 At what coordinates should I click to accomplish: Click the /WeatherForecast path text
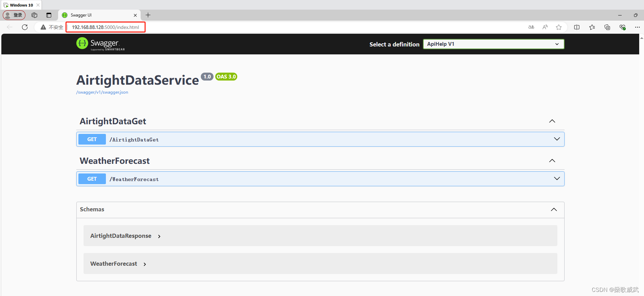point(134,179)
